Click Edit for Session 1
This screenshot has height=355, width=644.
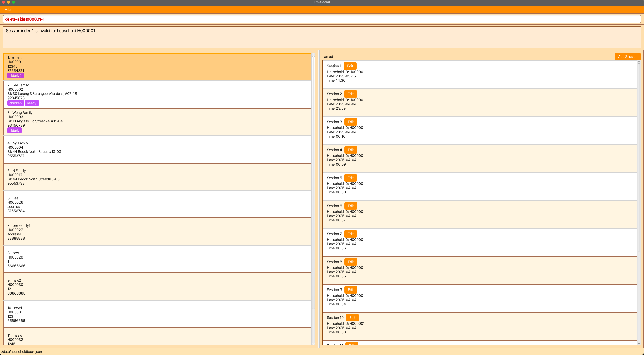tap(350, 66)
